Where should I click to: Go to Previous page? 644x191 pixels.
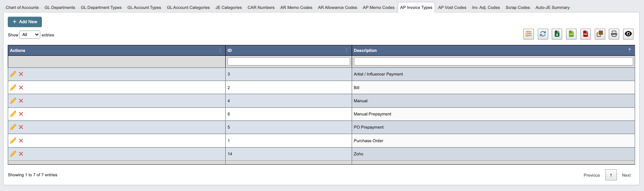coord(592,175)
